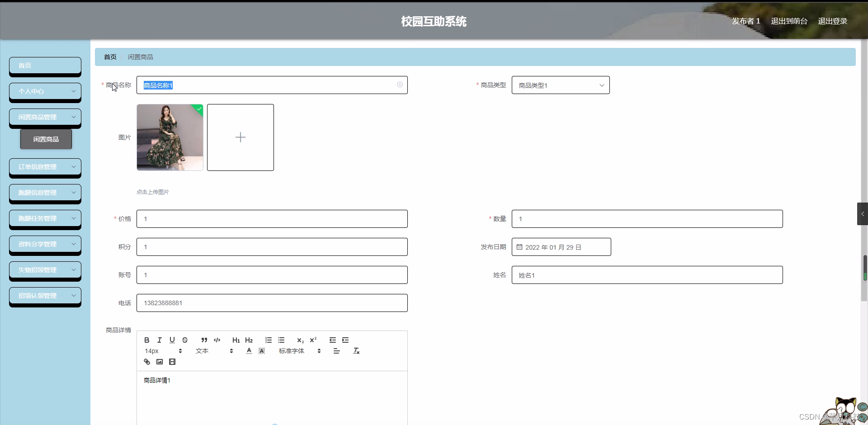
Task: Apply Heading 1 in the editor toolbar
Action: pyautogui.click(x=236, y=340)
